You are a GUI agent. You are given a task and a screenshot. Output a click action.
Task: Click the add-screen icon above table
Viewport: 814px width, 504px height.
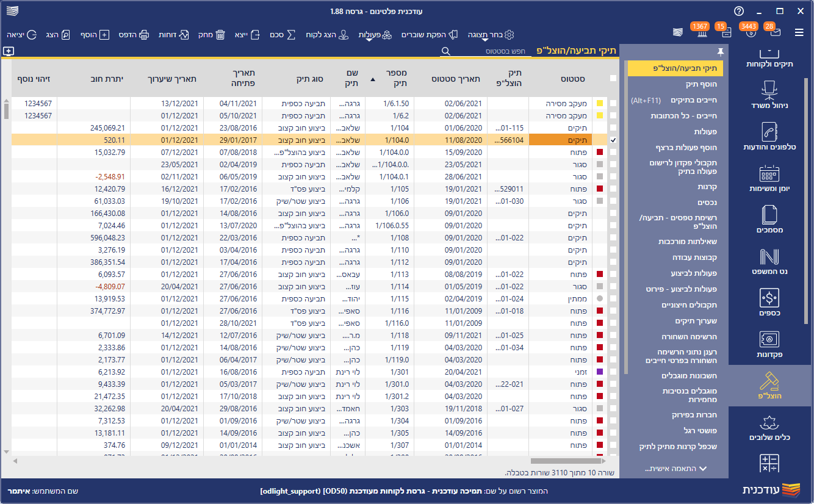click(9, 51)
